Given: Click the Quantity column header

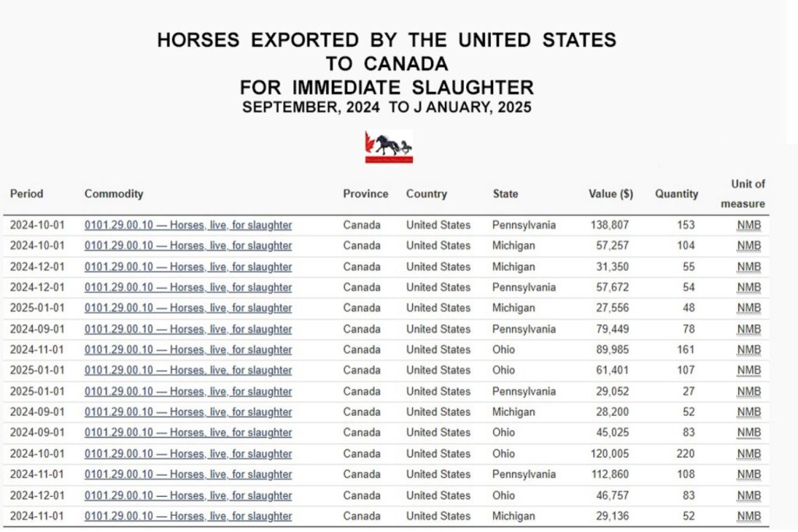Looking at the screenshot, I should [676, 194].
